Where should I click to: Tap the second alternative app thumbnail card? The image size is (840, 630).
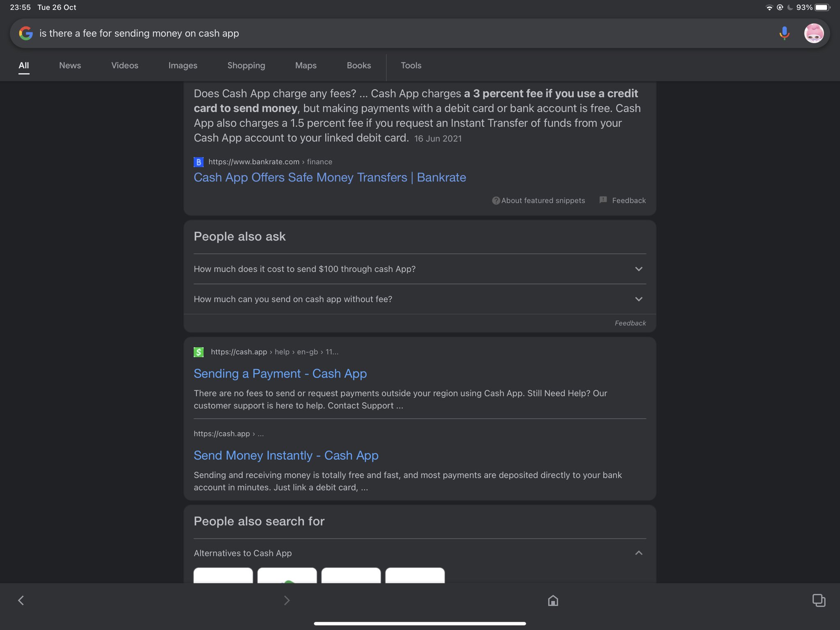[287, 575]
